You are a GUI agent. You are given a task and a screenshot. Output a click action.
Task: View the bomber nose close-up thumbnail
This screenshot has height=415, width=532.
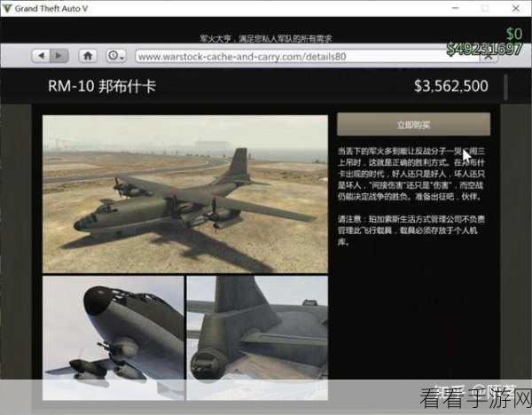[113, 338]
